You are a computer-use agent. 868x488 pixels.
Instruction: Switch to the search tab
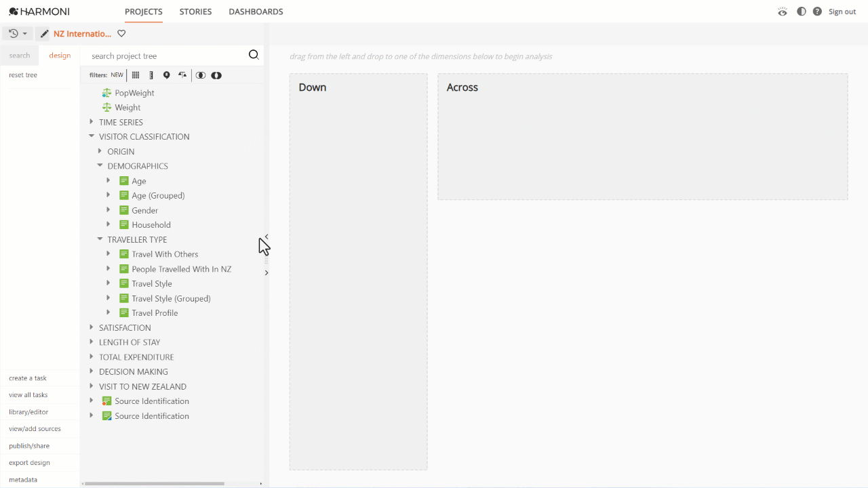pyautogui.click(x=20, y=56)
